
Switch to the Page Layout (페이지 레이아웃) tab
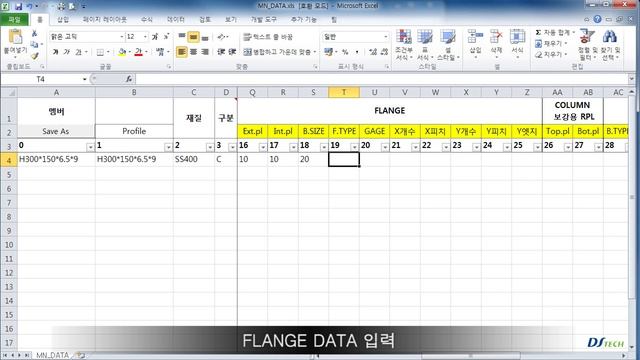(x=104, y=19)
